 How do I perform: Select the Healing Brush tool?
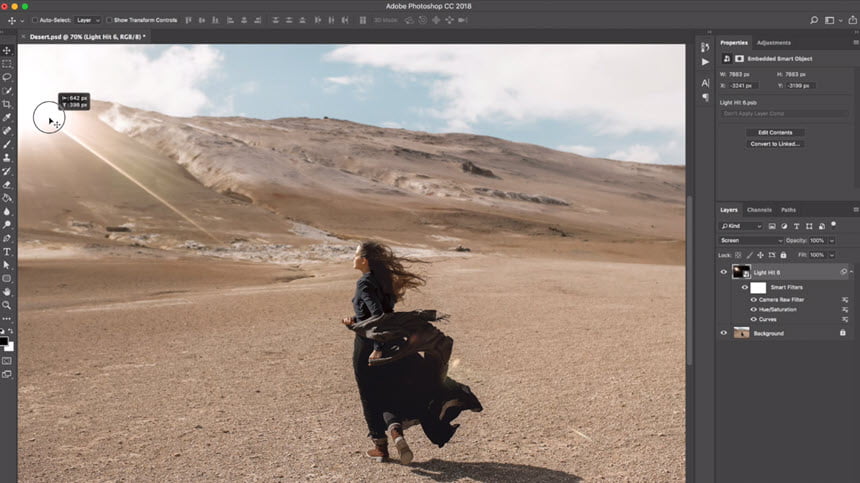coord(7,130)
